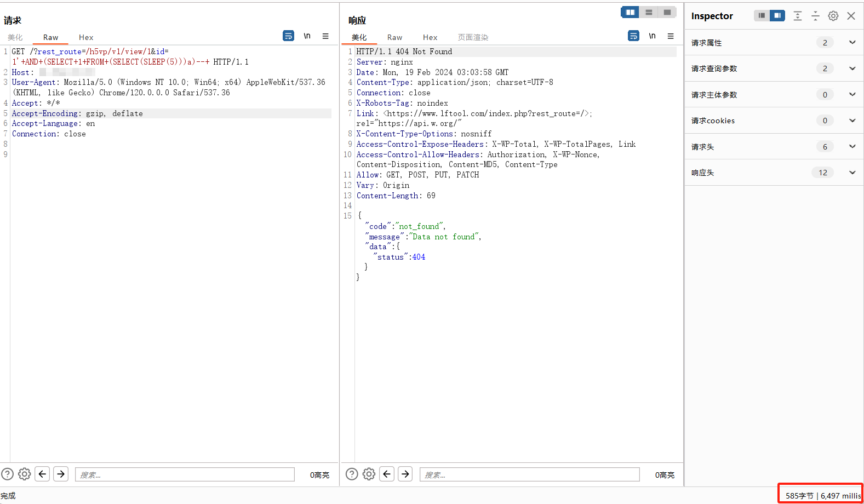This screenshot has width=864, height=504.
Task: Switch request view to 美化 tab
Action: click(x=15, y=37)
